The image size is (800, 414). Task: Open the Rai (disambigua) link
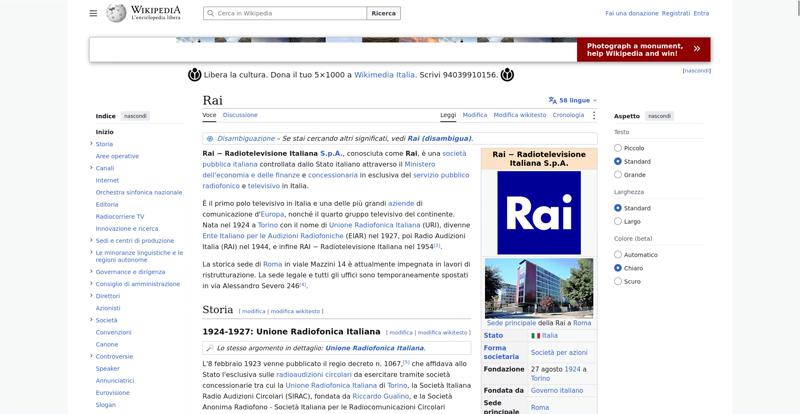click(439, 138)
